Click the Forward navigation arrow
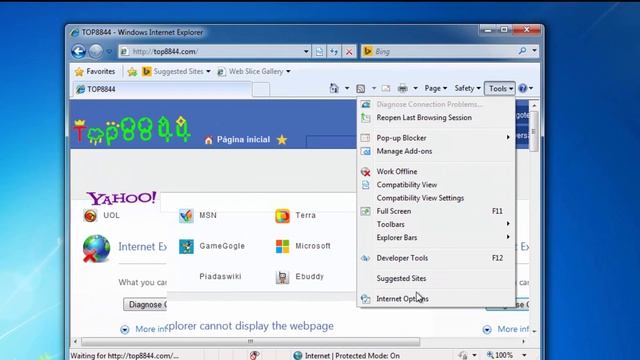 coord(96,51)
